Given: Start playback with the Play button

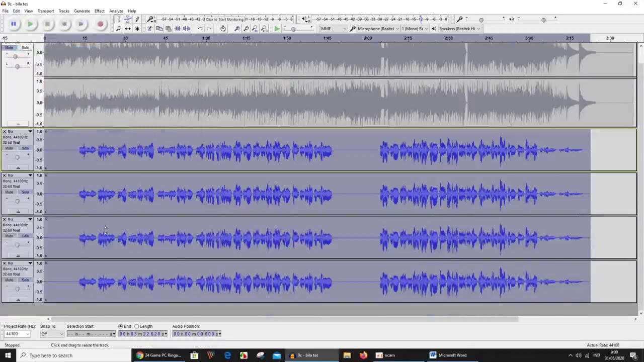Looking at the screenshot, I should coord(31,24).
